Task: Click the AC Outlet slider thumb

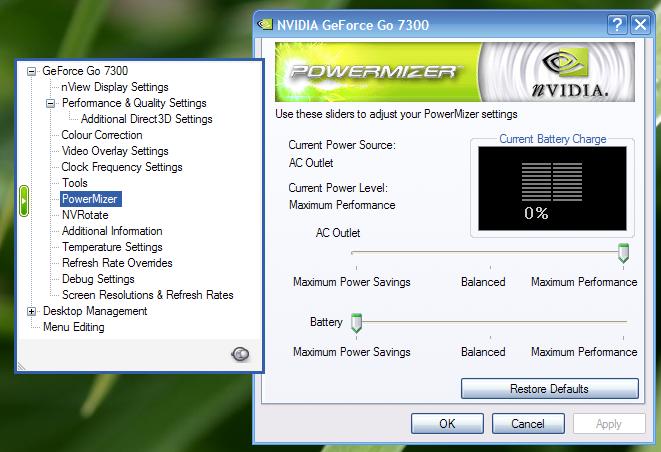Action: click(x=623, y=253)
